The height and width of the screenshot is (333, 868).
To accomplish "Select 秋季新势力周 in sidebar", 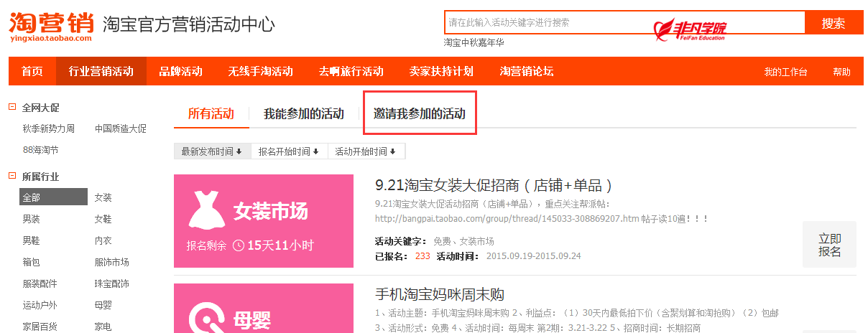I will 48,129.
